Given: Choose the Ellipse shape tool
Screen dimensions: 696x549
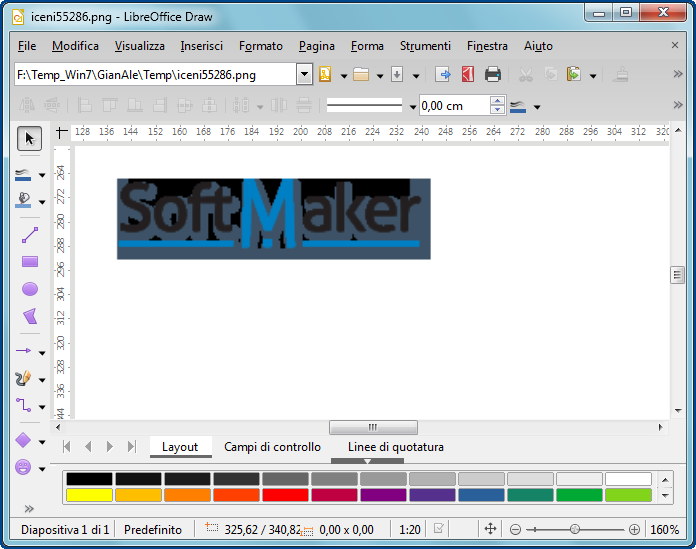Looking at the screenshot, I should (30, 289).
